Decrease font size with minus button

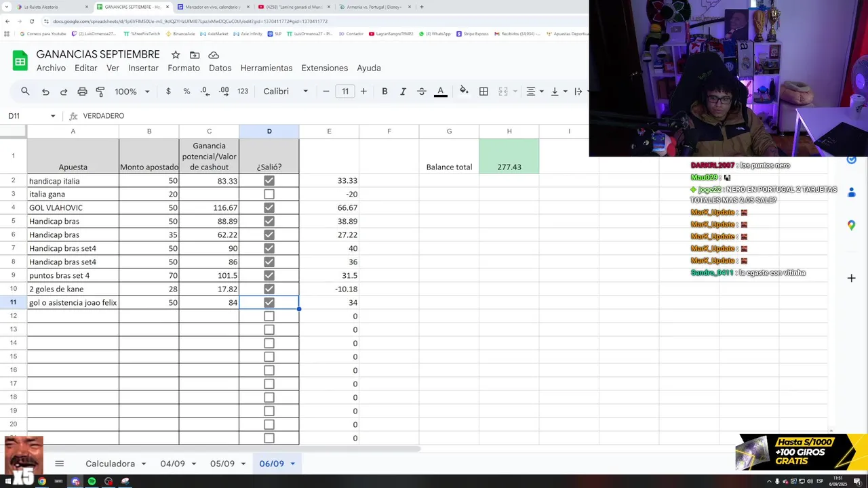pyautogui.click(x=326, y=91)
